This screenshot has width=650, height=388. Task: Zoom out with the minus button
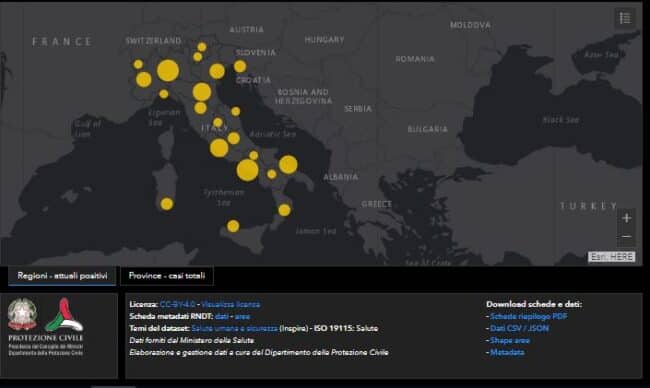pos(626,237)
